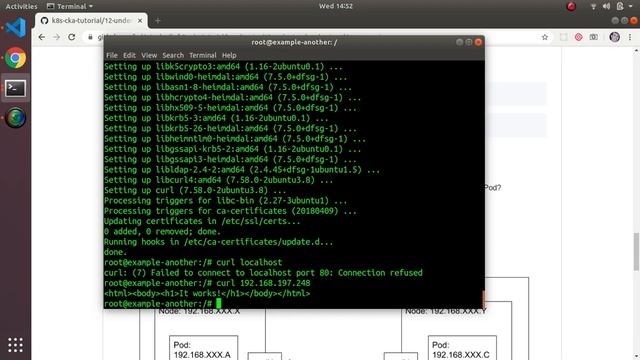The width and height of the screenshot is (640, 360).
Task: Open the terminal Search menu
Action: 173,55
